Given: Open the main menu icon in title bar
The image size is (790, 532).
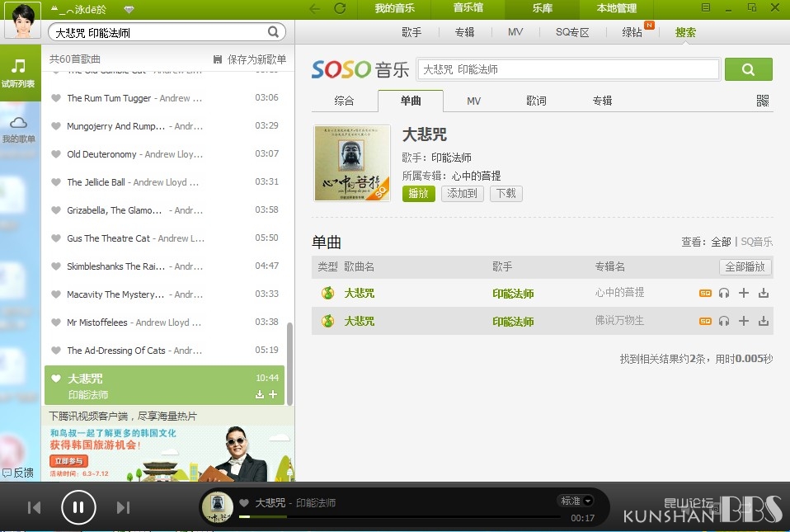Looking at the screenshot, I should pyautogui.click(x=706, y=7).
